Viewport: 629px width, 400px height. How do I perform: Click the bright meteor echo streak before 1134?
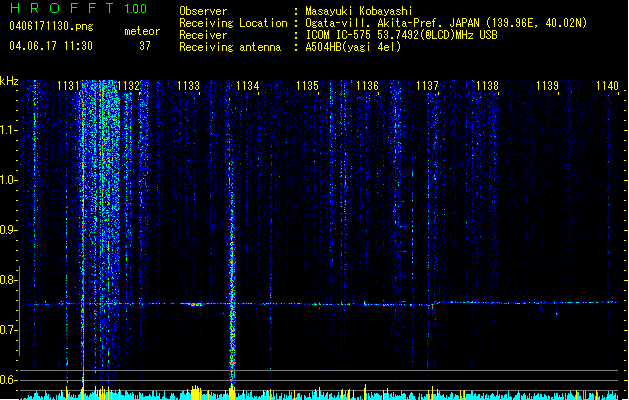pyautogui.click(x=231, y=273)
